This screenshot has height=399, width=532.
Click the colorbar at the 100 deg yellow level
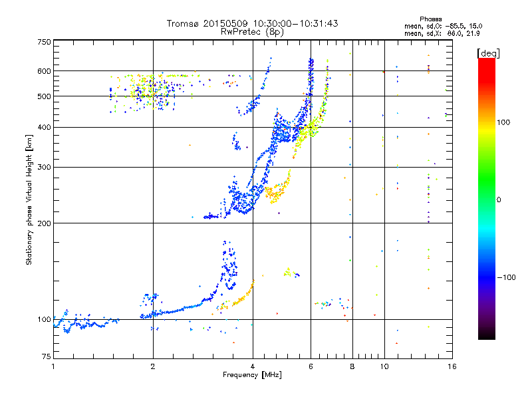[487, 122]
